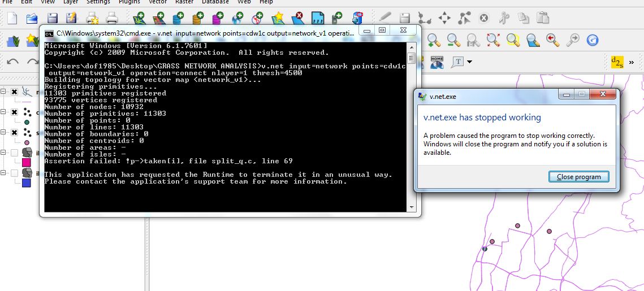Collapse the line network layer tree node
644x291 pixels.
[x=3, y=92]
